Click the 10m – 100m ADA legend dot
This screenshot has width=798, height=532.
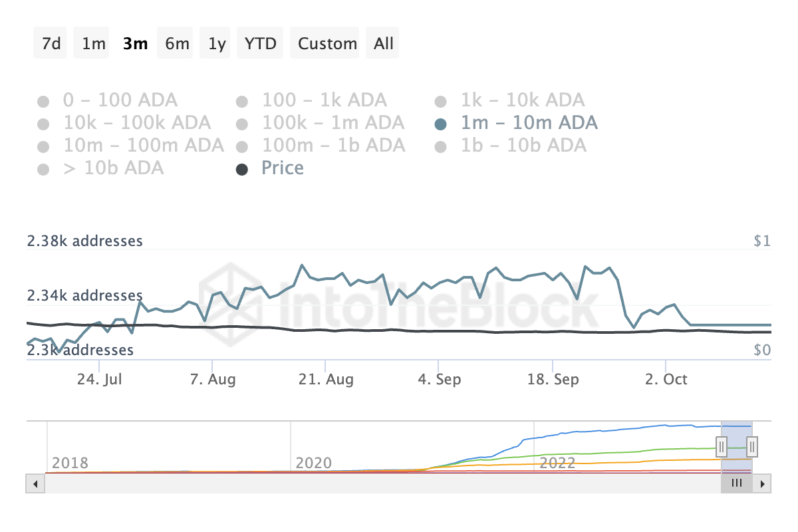pyautogui.click(x=43, y=145)
